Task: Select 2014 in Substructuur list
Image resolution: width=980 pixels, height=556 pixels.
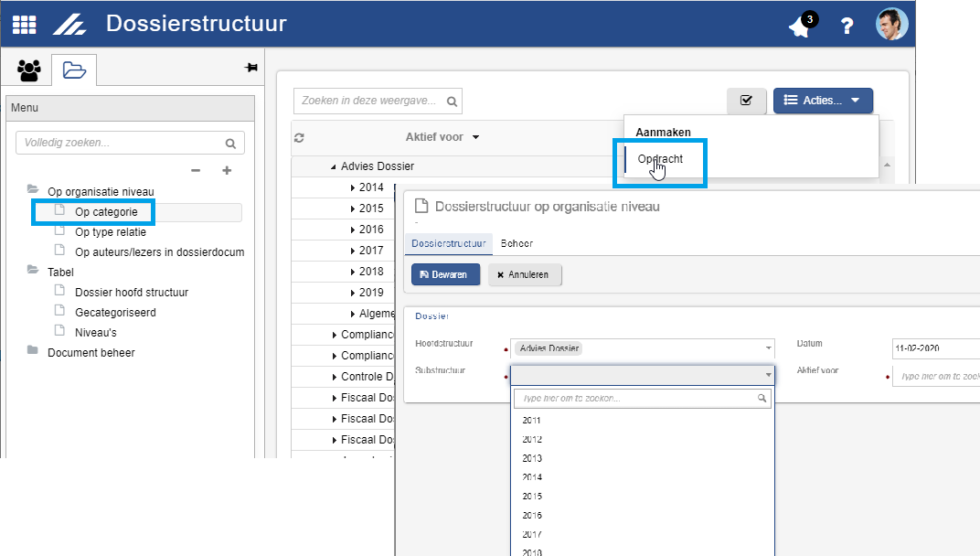Action: (532, 477)
